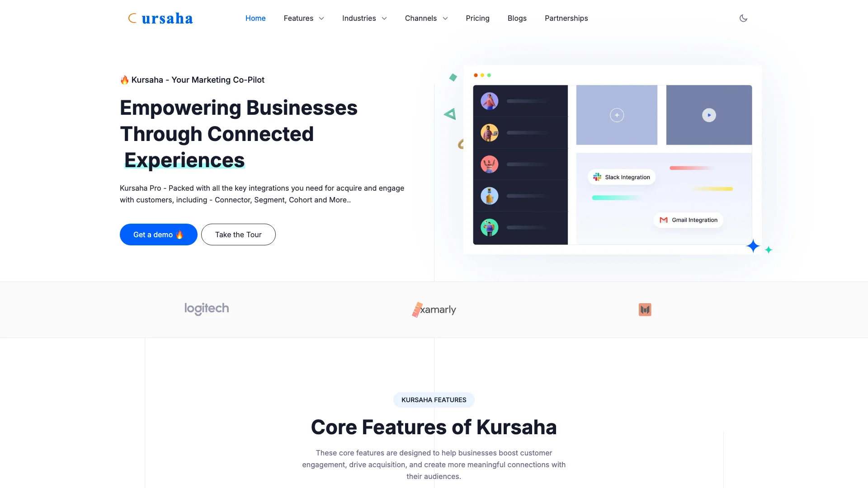This screenshot has width=868, height=488.
Task: Click the Gmail Integration icon
Action: [664, 220]
